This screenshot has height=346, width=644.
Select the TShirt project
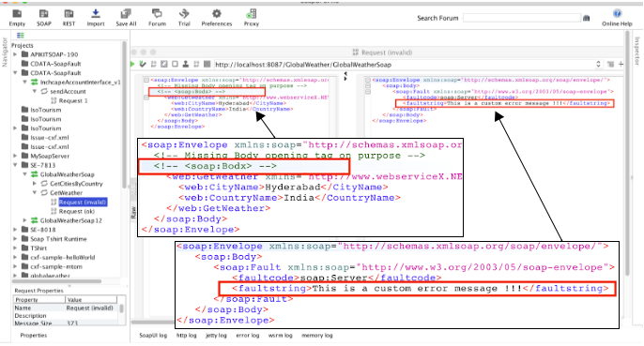coord(38,248)
